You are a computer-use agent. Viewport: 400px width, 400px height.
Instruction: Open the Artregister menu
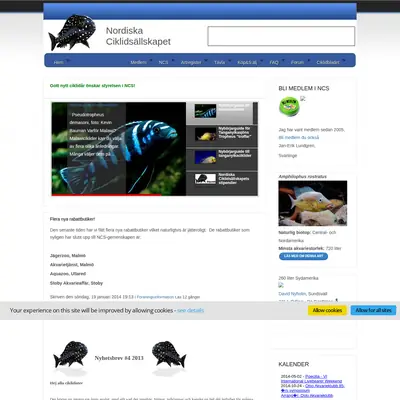pos(191,62)
